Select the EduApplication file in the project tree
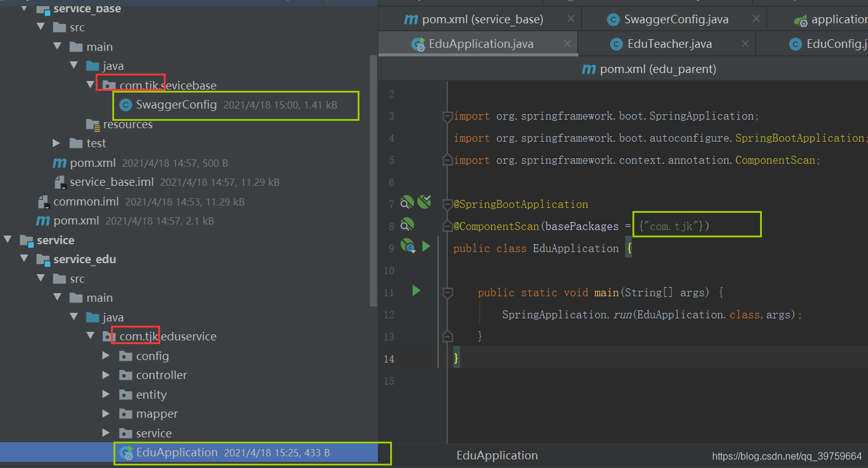 (x=188, y=453)
